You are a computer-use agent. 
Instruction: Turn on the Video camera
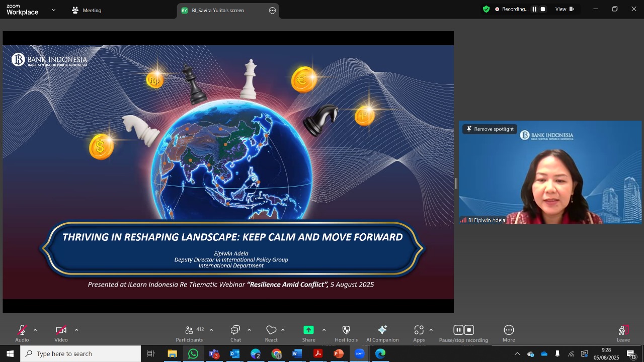point(61,333)
